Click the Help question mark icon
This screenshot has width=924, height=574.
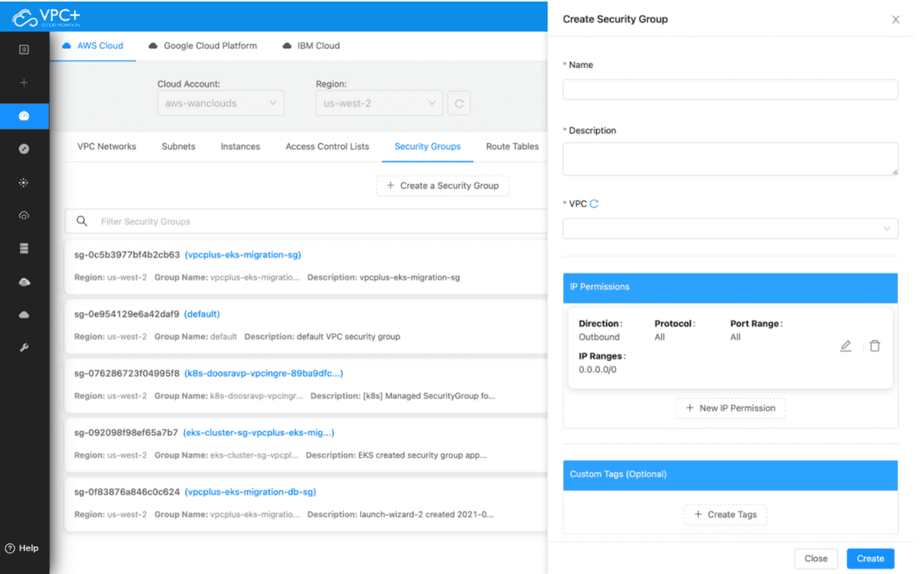pos(10,549)
